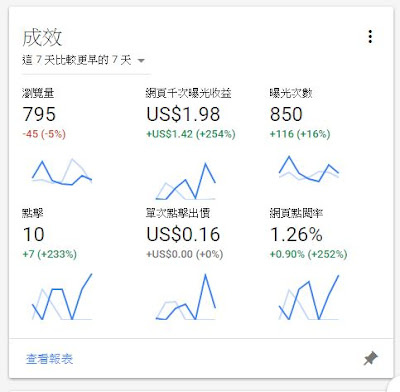
Task: Open the 點擊 sparkline chart
Action: tap(62, 297)
